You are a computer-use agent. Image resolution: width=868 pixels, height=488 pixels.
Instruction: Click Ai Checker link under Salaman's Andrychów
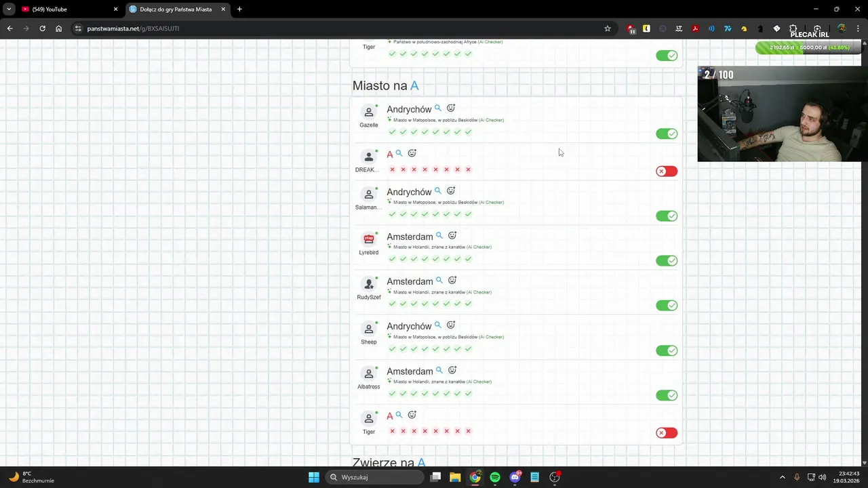(x=492, y=202)
